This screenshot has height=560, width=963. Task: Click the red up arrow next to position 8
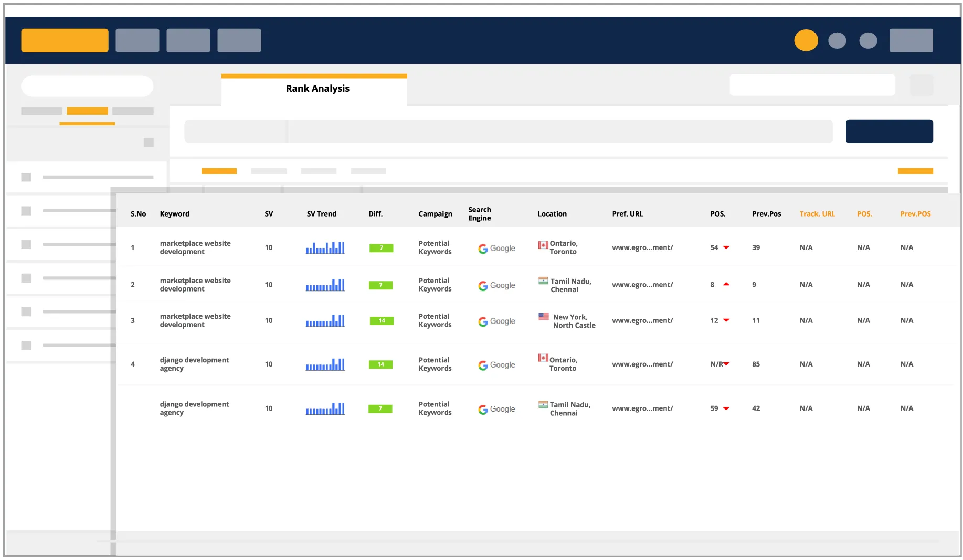point(726,284)
